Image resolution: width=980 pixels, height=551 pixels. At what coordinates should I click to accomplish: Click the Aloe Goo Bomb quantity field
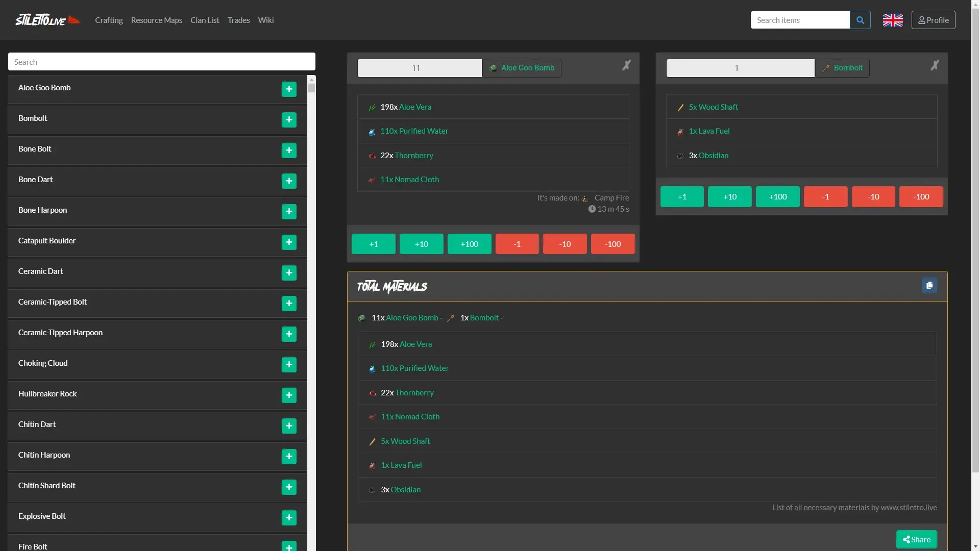click(420, 68)
